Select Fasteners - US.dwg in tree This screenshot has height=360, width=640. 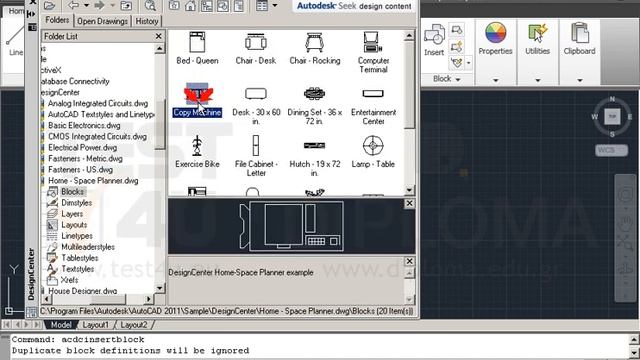tap(80, 169)
